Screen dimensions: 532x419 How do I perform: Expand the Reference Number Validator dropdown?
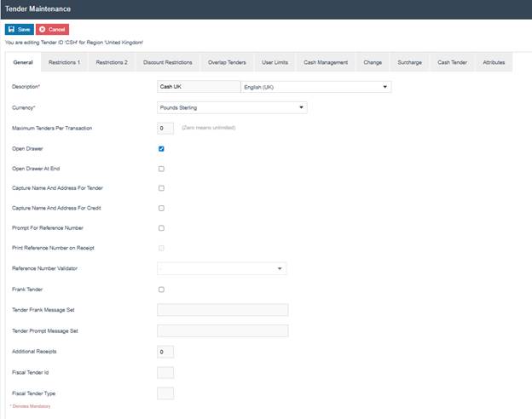click(222, 268)
